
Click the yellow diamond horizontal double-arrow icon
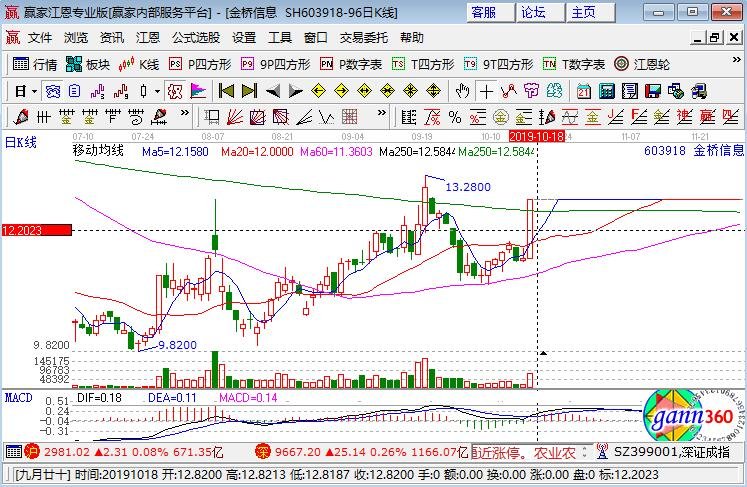364,91
